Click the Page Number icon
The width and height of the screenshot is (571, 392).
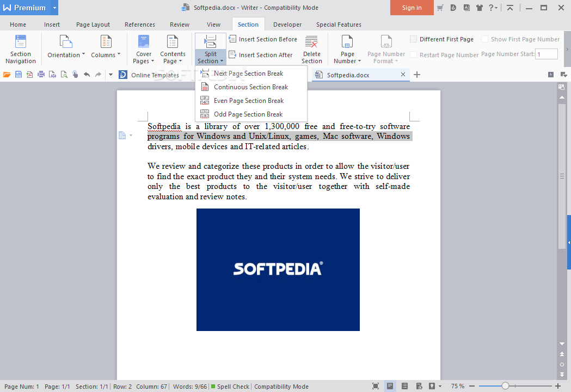[347, 42]
